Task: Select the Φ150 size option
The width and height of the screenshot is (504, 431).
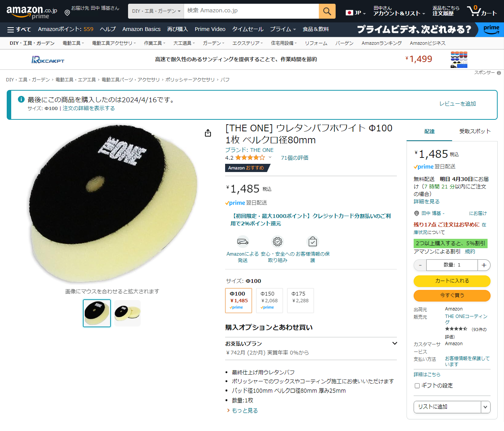Action: (269, 300)
